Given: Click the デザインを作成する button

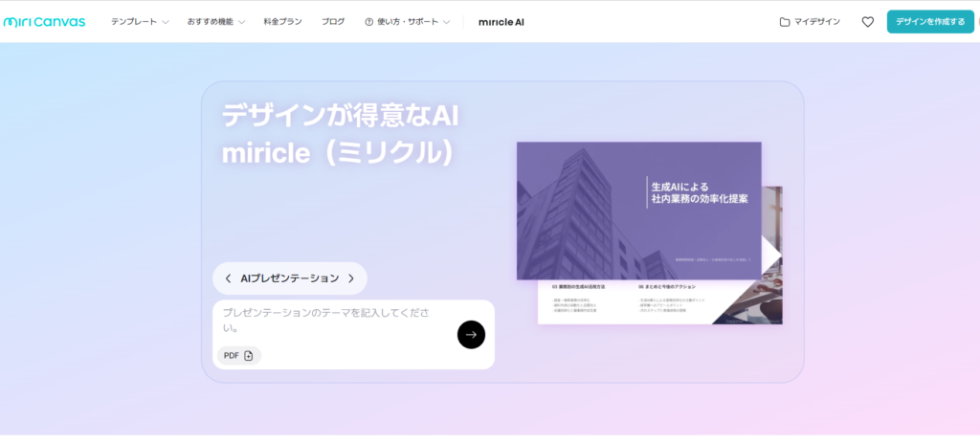Looking at the screenshot, I should pos(930,21).
